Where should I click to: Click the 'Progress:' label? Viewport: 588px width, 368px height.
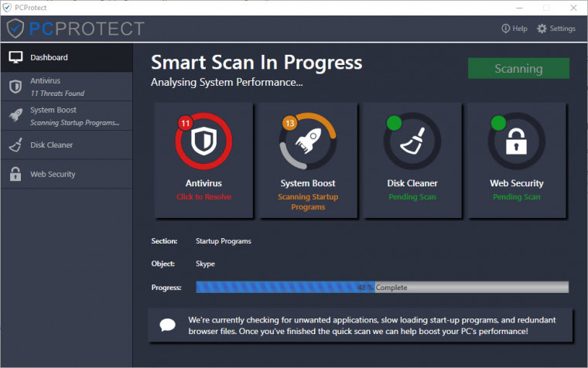coord(166,288)
